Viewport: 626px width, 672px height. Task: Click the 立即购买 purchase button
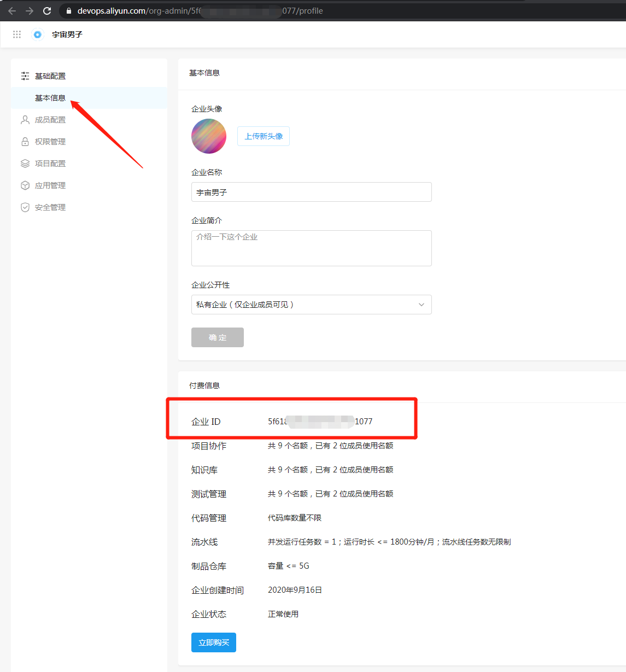[213, 642]
